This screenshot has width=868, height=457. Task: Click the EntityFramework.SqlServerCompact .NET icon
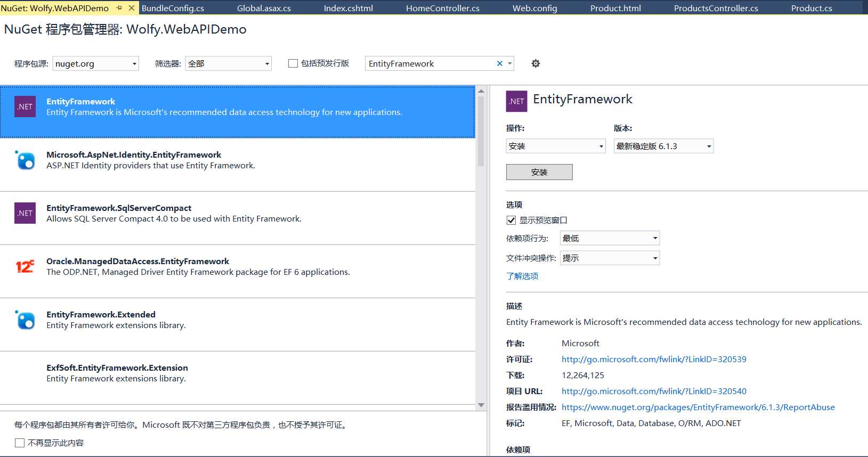point(25,213)
